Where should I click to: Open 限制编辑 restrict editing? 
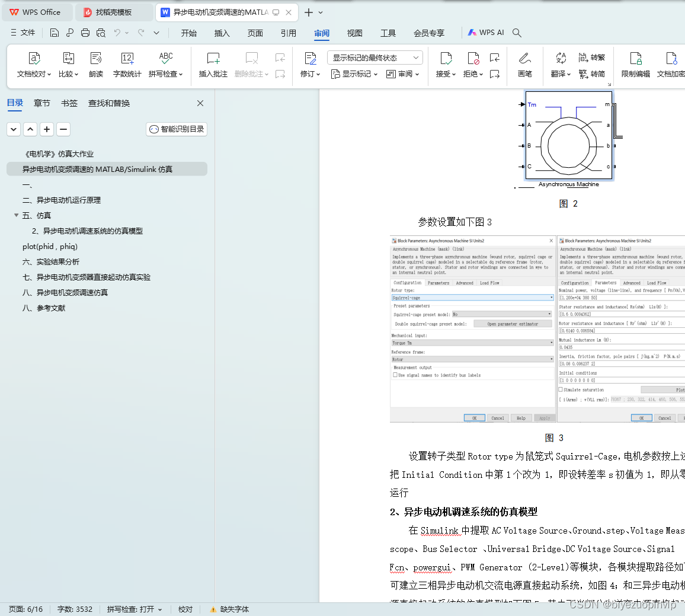click(636, 65)
